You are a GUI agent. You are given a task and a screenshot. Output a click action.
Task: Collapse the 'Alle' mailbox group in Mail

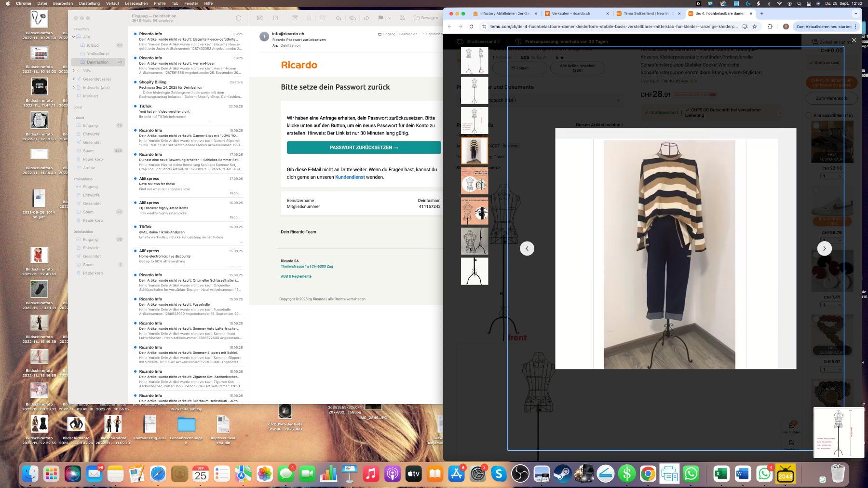pyautogui.click(x=74, y=37)
